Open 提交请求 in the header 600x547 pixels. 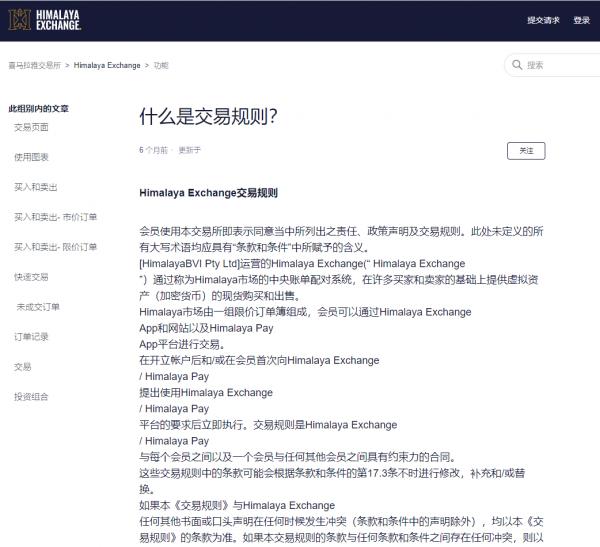point(543,20)
